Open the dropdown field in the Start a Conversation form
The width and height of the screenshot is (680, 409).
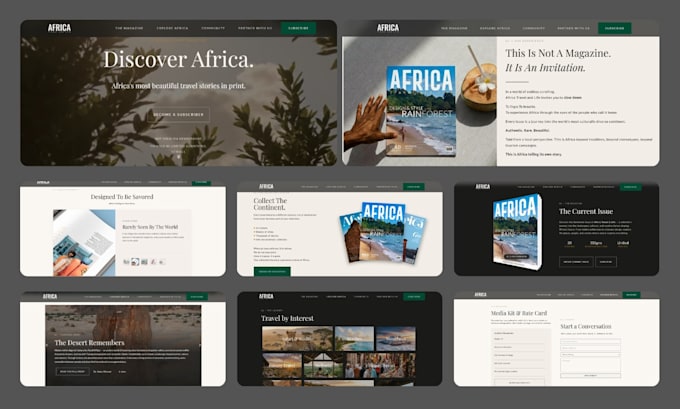click(590, 354)
